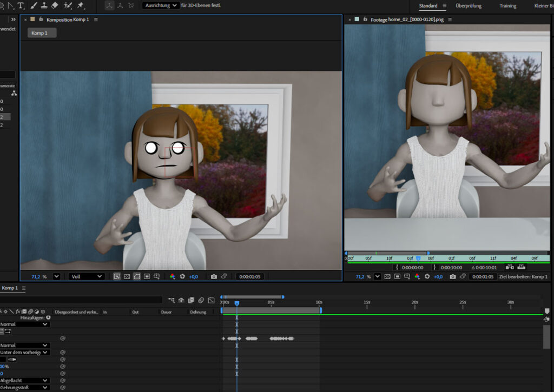554x392 pixels.
Task: Open the Ausrichtung dropdown
Action: (161, 5)
